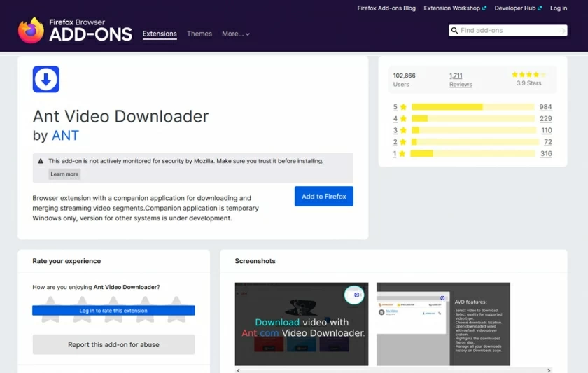The width and height of the screenshot is (588, 373).
Task: Click the Firefox Browser Add-ons logo
Action: [x=75, y=30]
